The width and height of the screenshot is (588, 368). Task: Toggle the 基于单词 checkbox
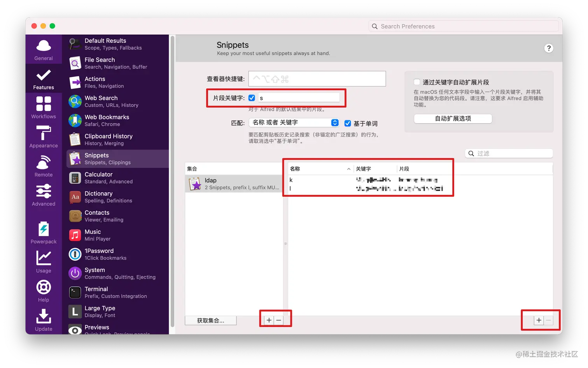coord(348,123)
